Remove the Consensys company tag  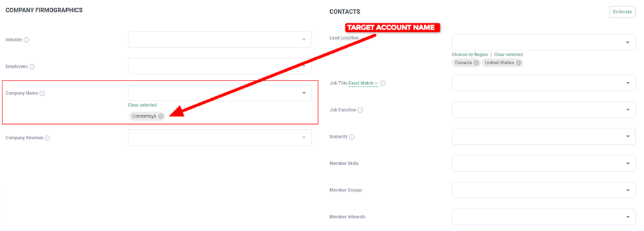(160, 116)
